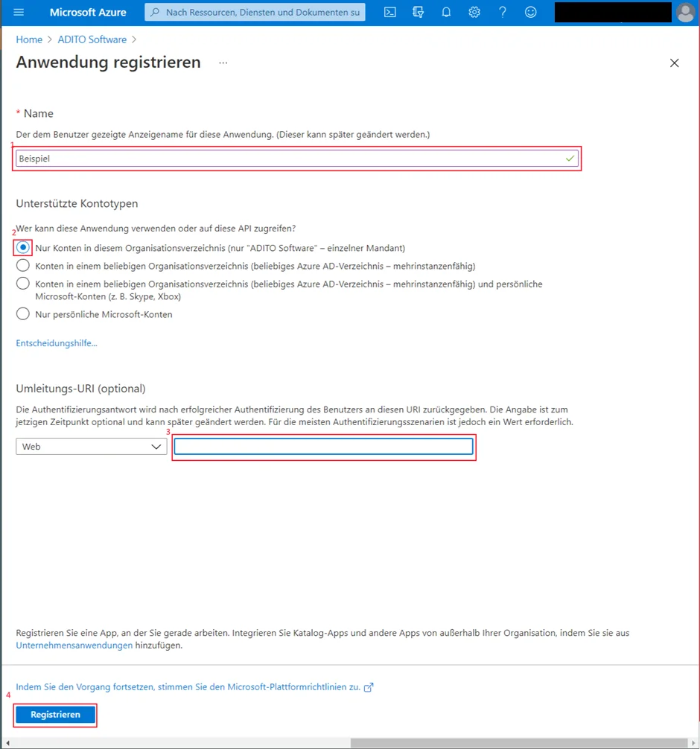The image size is (700, 749).
Task: Open the Entscheidungshilfe link
Action: point(57,343)
